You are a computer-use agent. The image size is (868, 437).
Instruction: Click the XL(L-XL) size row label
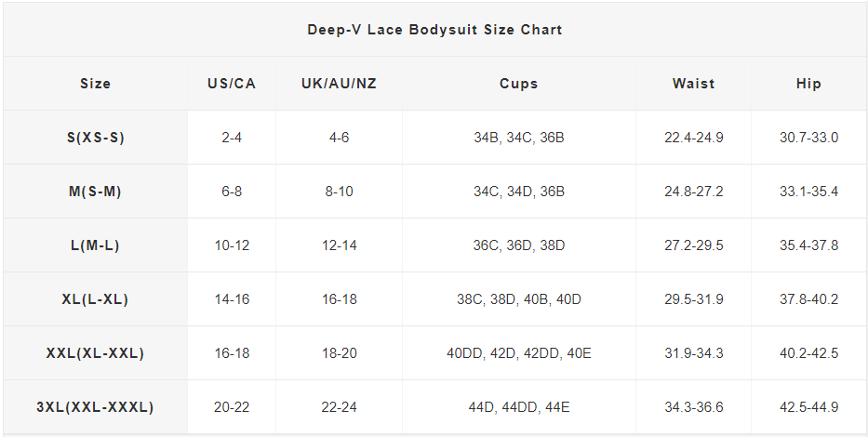pyautogui.click(x=95, y=299)
